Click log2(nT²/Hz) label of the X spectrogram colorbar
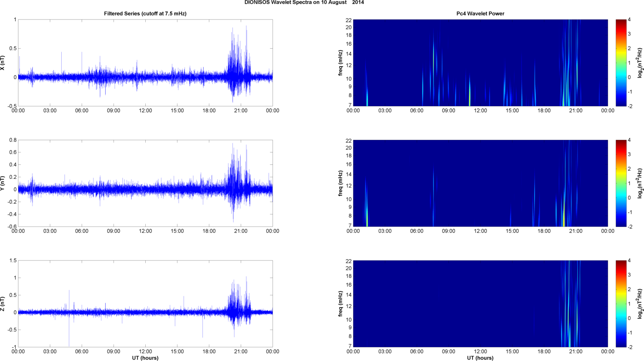 coord(640,63)
